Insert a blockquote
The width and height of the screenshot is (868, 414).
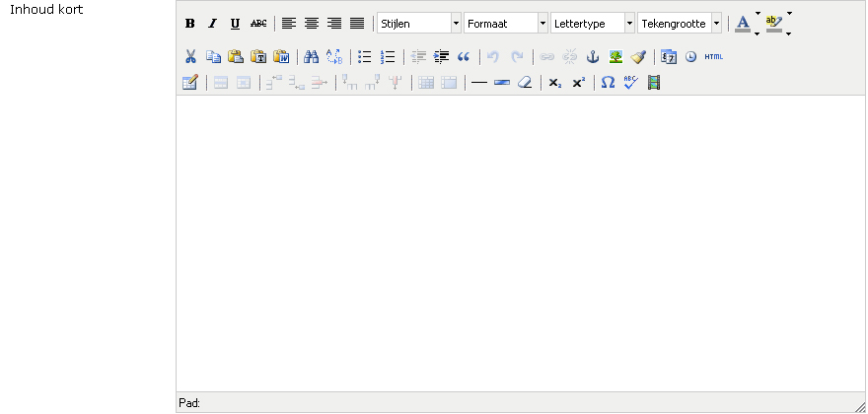pyautogui.click(x=464, y=56)
